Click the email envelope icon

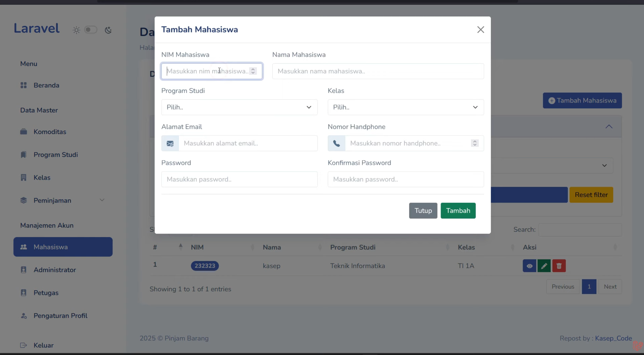170,144
